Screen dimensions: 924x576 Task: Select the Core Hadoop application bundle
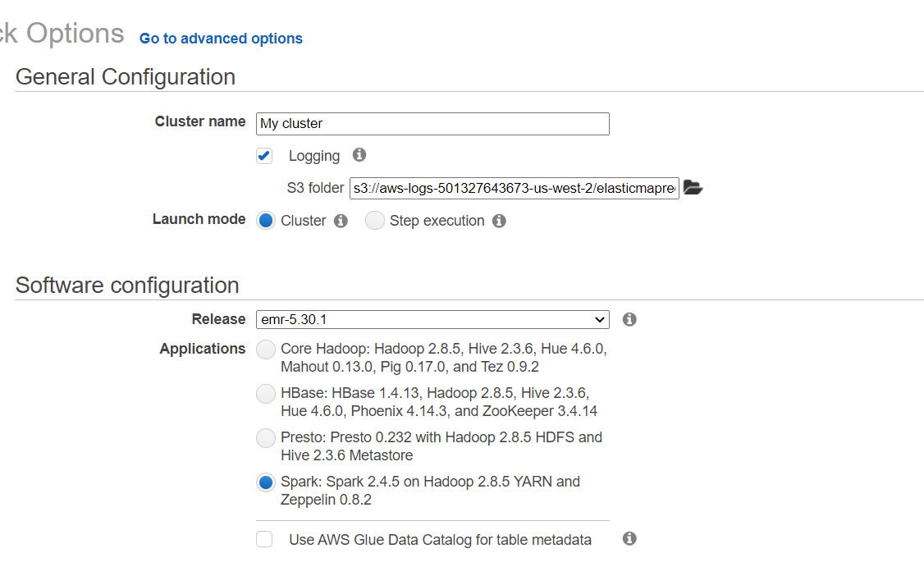(265, 350)
